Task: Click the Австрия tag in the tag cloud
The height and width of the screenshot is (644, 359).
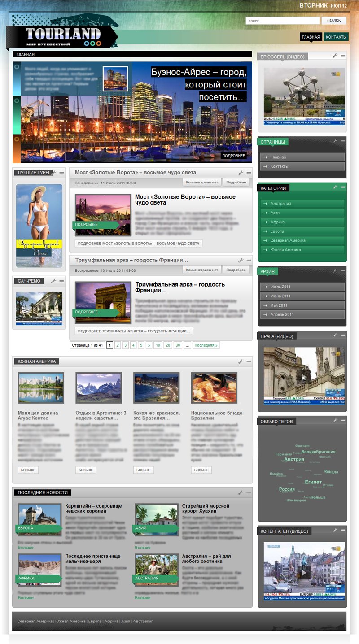Action: point(294,459)
